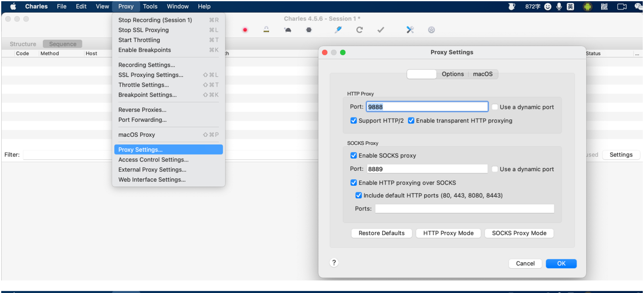Click the HTTP Proxy Port field

click(x=427, y=107)
